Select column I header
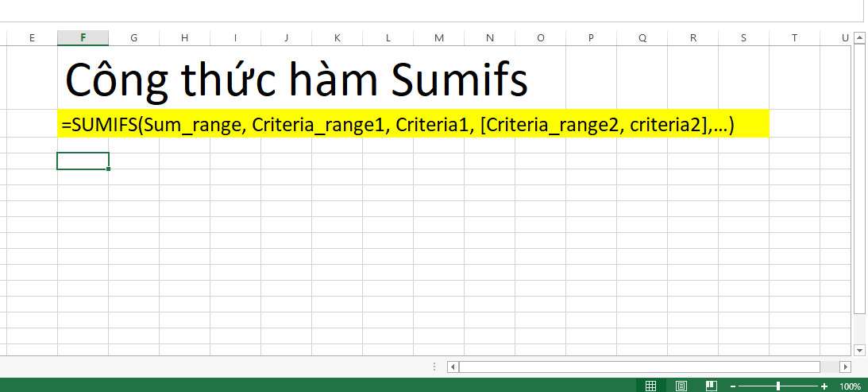This screenshot has height=392, width=868. click(x=235, y=37)
